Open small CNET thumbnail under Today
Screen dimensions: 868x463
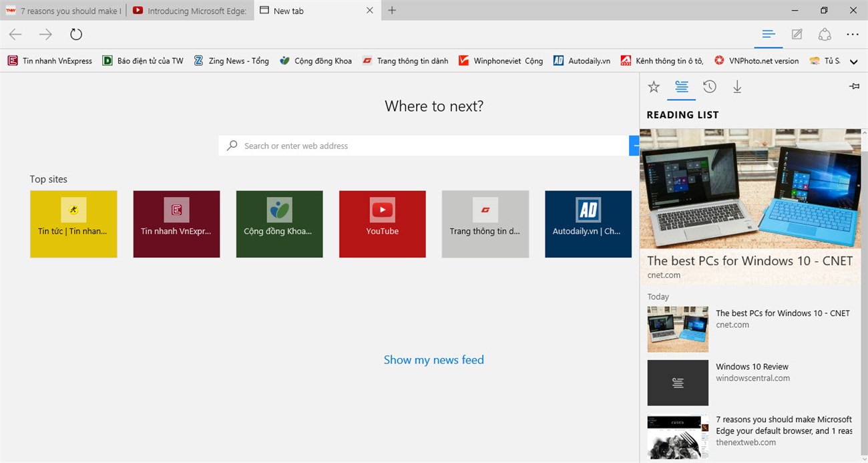pos(678,329)
